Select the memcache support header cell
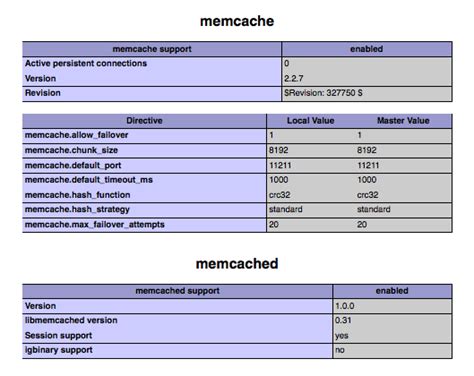Viewport: 474px width, 376px height. pyautogui.click(x=152, y=49)
